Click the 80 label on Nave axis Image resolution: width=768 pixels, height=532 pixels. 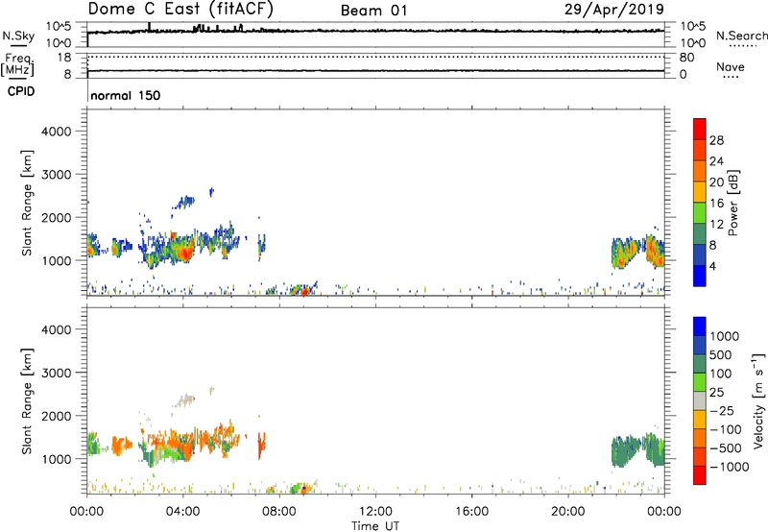pyautogui.click(x=686, y=58)
